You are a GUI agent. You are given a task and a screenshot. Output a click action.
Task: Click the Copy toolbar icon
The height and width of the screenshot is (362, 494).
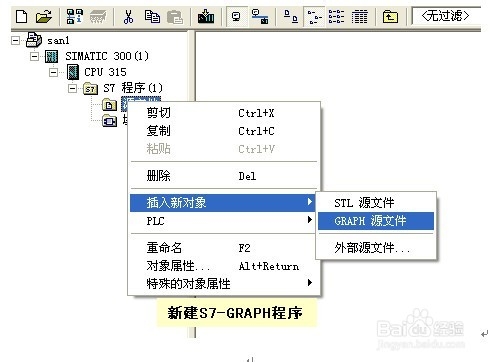point(152,17)
